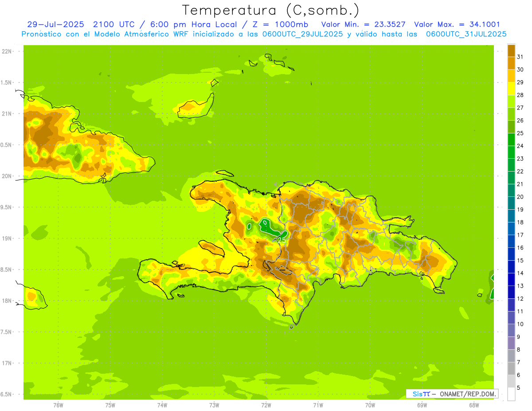Viewport: 532px width, 411px height.
Task: Click the "70W" longitude label
Action: point(370,405)
